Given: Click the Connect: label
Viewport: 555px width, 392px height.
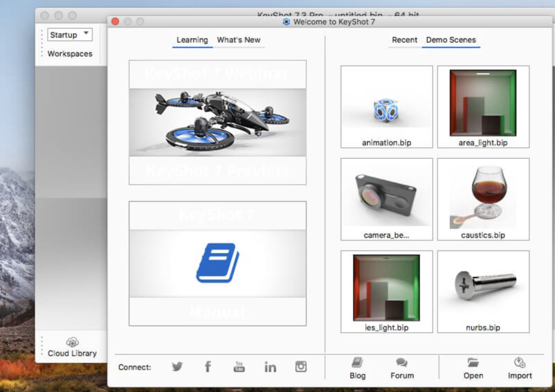Looking at the screenshot, I should point(134,367).
